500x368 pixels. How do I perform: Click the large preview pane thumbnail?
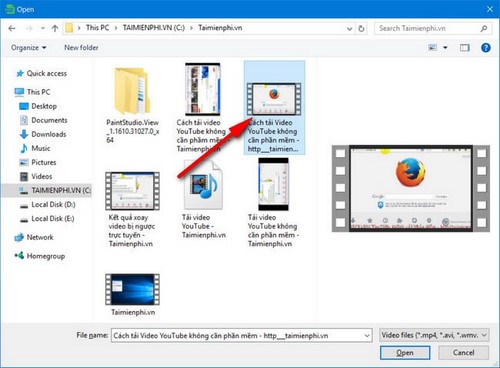[x=411, y=188]
